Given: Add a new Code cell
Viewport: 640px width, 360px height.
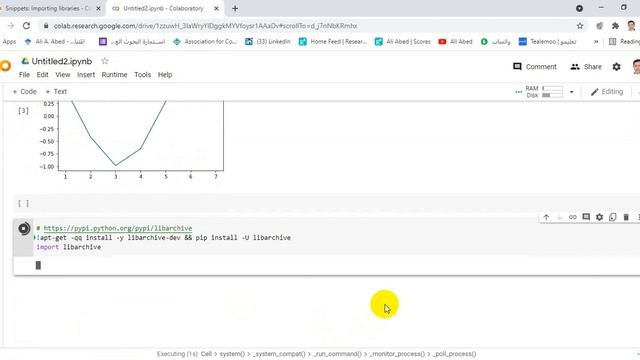Looking at the screenshot, I should coord(24,91).
